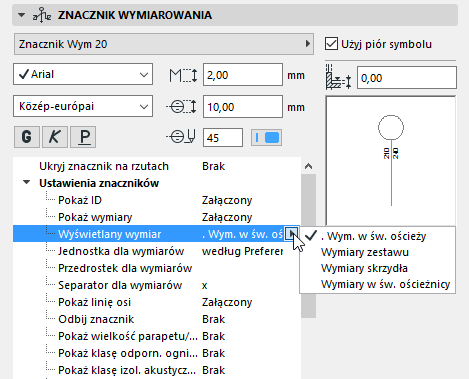Select the Wyświetlany wymiar row
The width and height of the screenshot is (469, 379).
pyautogui.click(x=157, y=234)
